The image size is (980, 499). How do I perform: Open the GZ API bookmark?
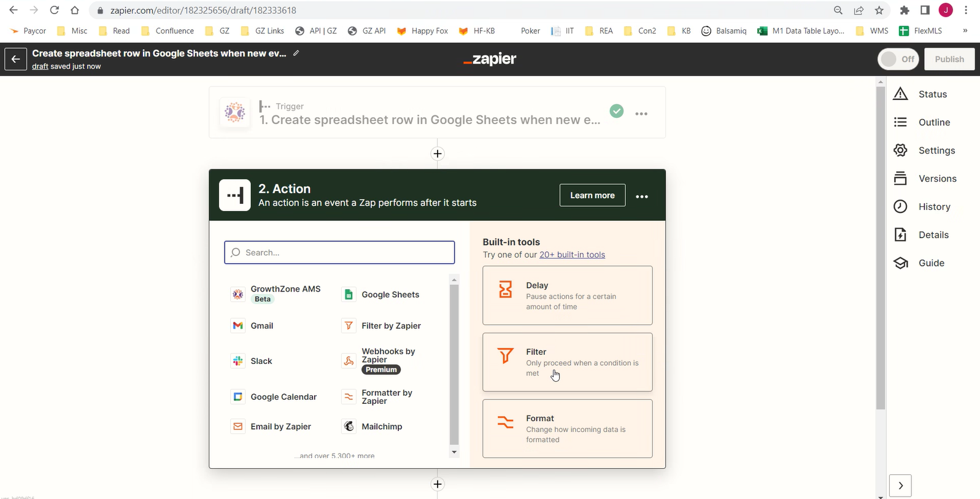[x=367, y=31]
